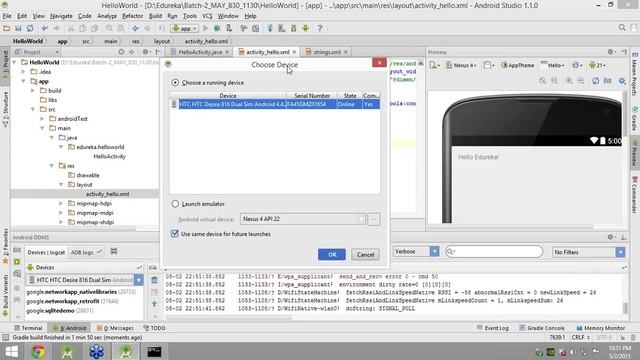Click the Preview render settings gear icon
The height and width of the screenshot is (360, 640).
pyautogui.click(x=622, y=81)
